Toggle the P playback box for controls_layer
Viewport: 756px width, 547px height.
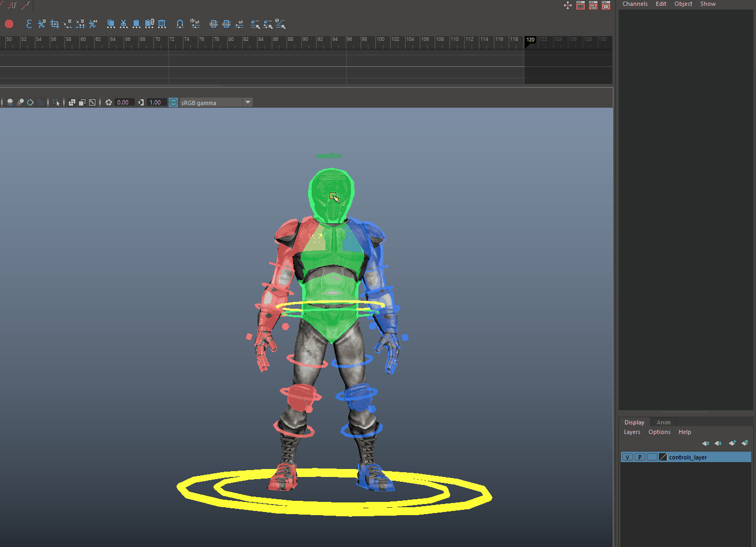coord(640,457)
